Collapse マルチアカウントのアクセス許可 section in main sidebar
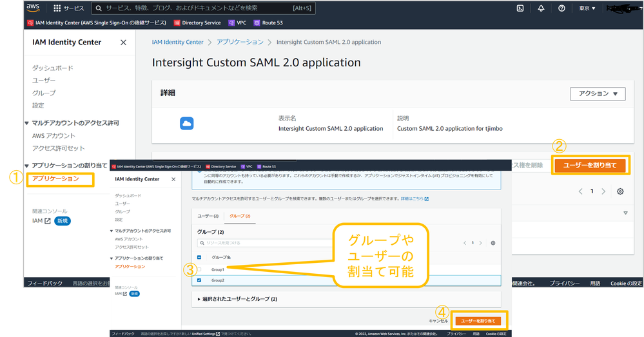The height and width of the screenshot is (337, 644). (26, 123)
